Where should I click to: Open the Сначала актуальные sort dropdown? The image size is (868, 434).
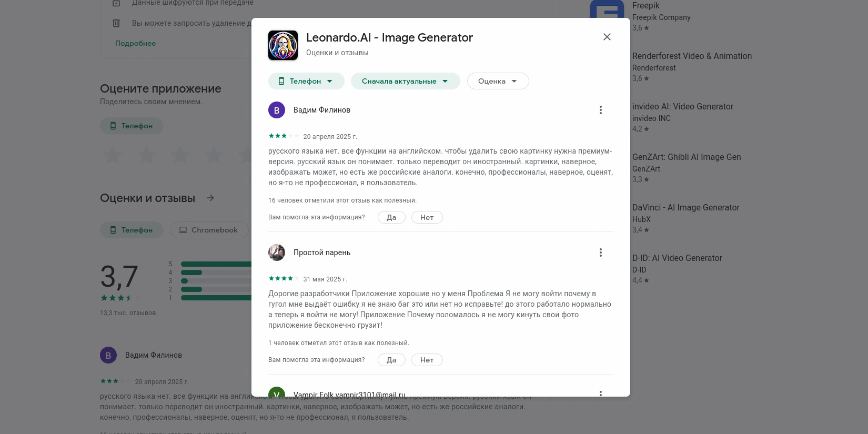[405, 81]
